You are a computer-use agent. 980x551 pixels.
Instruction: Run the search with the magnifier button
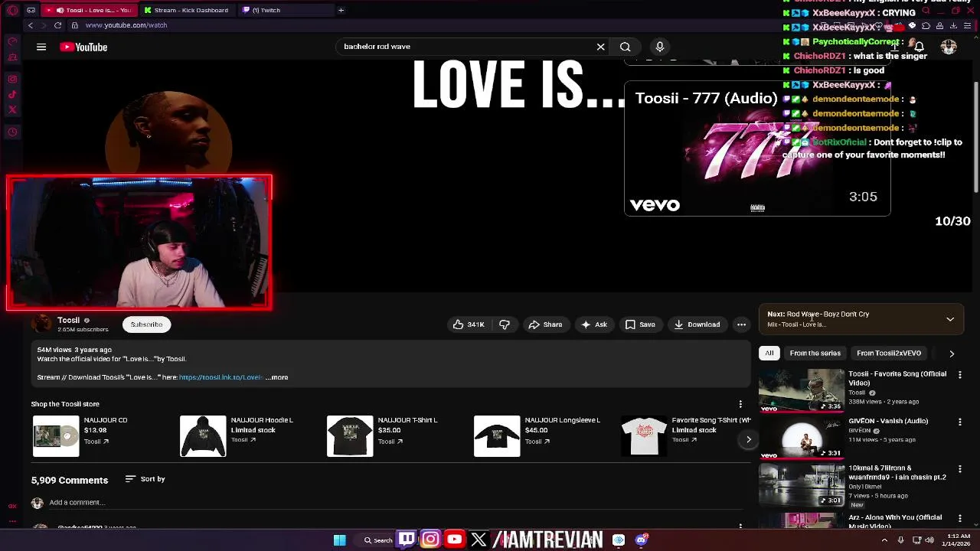click(626, 47)
